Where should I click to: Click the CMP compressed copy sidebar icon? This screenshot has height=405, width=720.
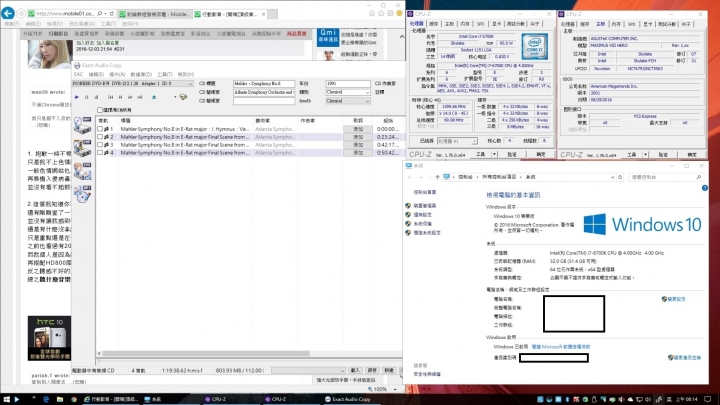[83, 148]
